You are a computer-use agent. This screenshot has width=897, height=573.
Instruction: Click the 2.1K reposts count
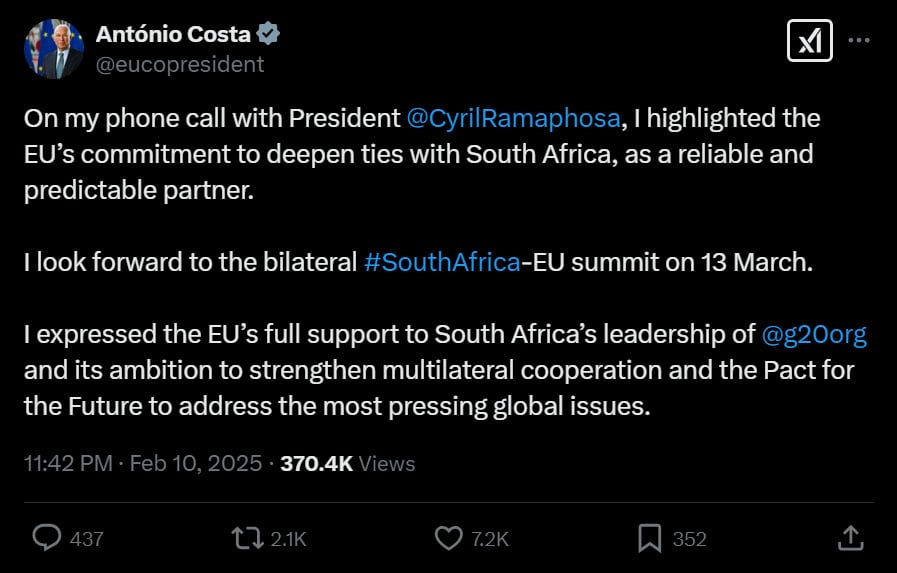(288, 539)
